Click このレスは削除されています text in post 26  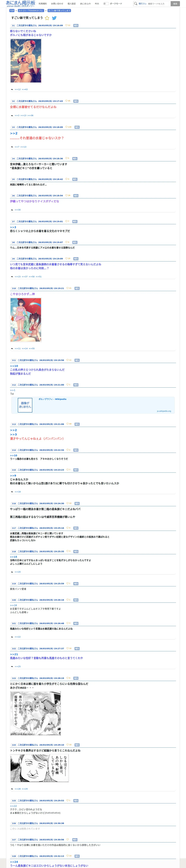pos(25,829)
